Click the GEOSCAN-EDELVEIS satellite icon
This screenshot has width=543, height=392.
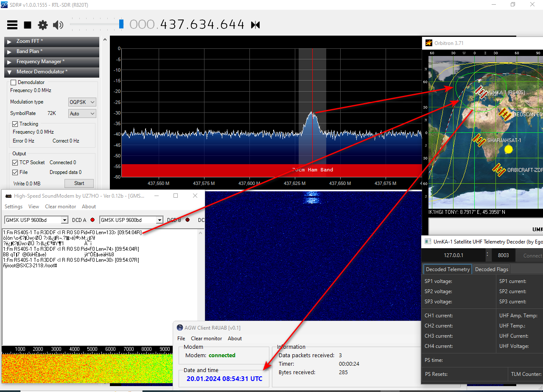pyautogui.click(x=504, y=115)
